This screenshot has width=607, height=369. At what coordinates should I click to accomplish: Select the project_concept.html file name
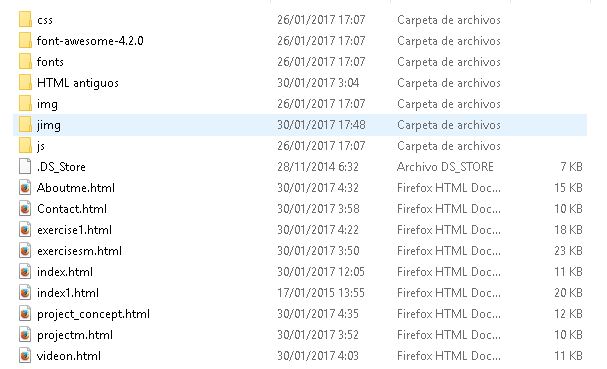coord(93,314)
